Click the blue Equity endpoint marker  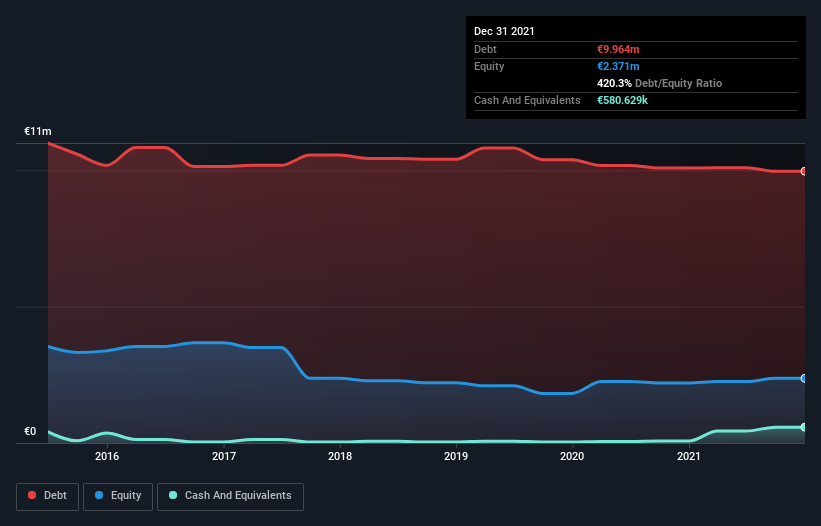tap(804, 378)
